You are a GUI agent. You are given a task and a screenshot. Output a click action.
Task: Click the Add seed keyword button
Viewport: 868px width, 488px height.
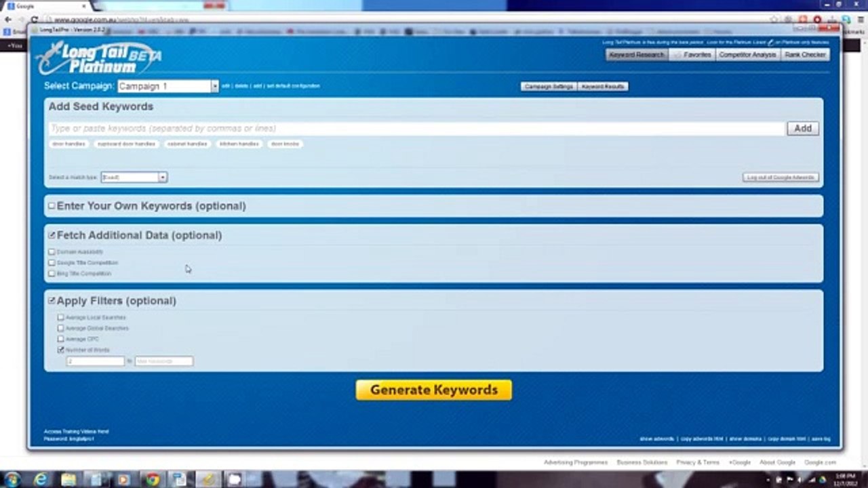pos(803,128)
